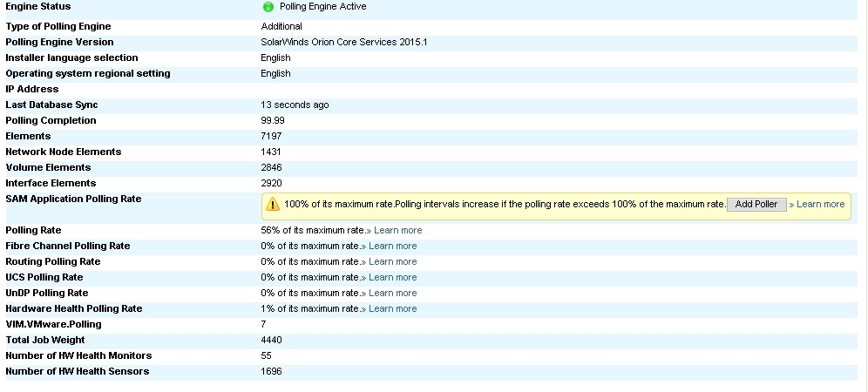Select the 7197 elements value

(x=271, y=136)
